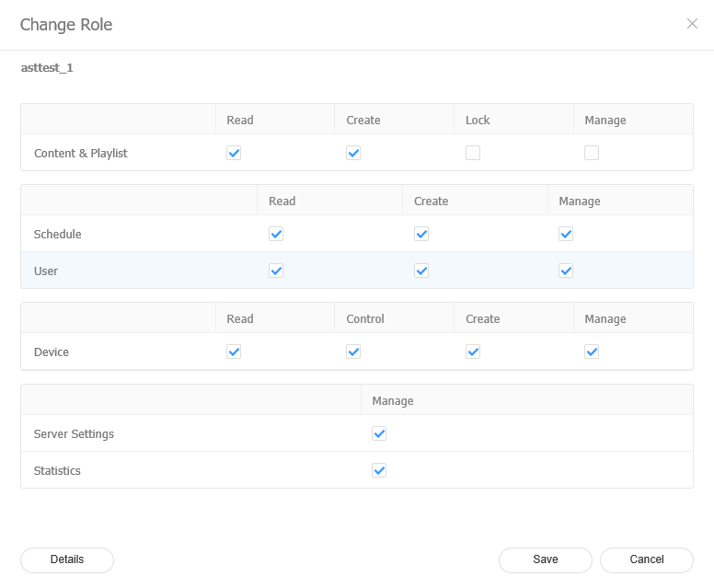Uncheck Read permission for User
This screenshot has width=714, height=588.
[x=276, y=271]
